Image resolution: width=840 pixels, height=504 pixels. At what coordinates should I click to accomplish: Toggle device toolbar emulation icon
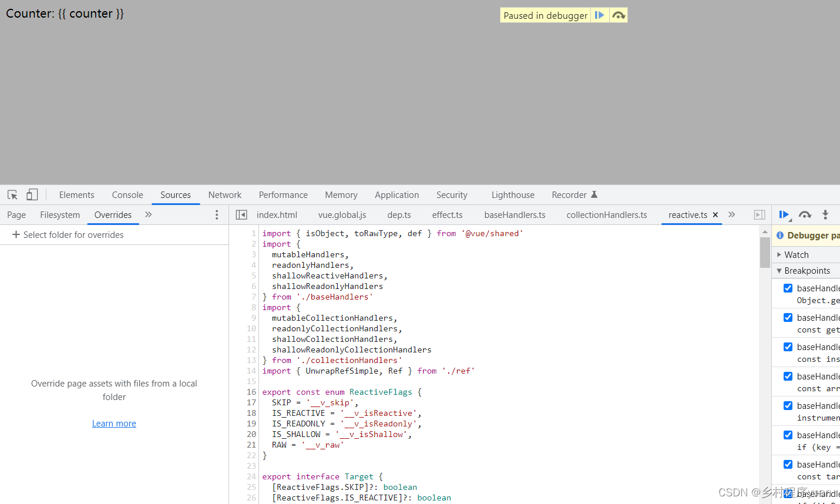pyautogui.click(x=32, y=195)
